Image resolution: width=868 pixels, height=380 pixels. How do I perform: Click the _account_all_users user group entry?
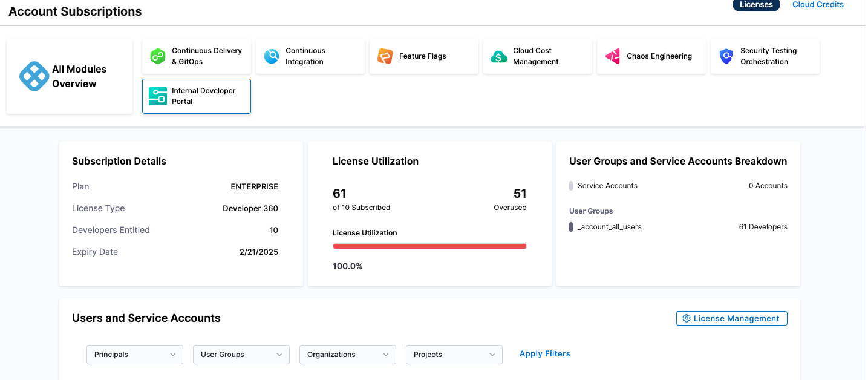610,227
